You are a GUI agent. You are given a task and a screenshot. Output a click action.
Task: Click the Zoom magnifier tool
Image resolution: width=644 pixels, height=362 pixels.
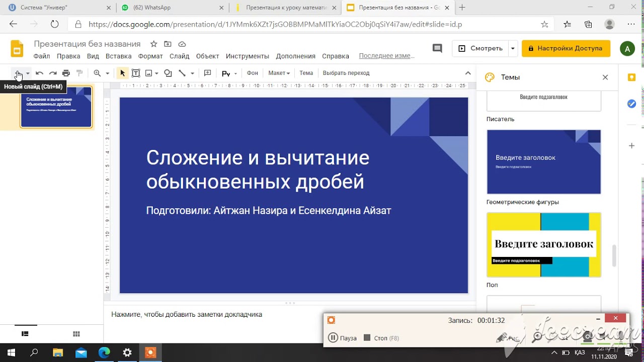[x=97, y=73]
